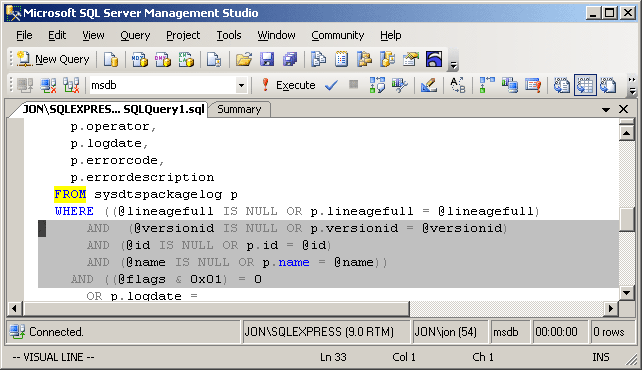This screenshot has width=642, height=370.
Task: Select Results to File option
Action: pyautogui.click(x=608, y=85)
